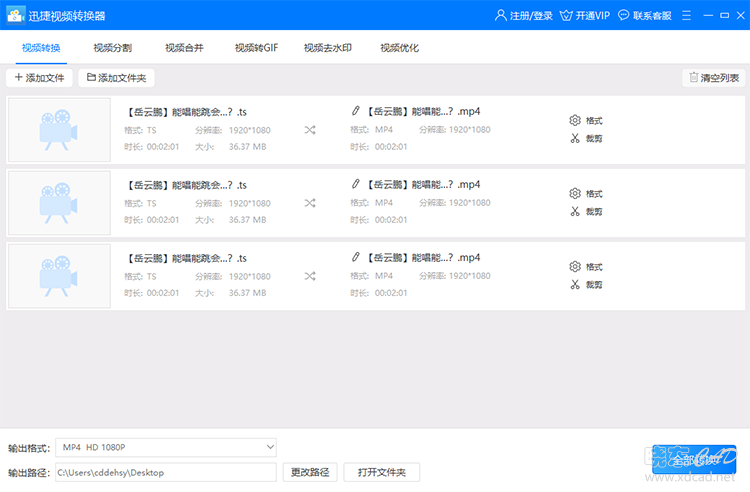
Task: Open 格式 settings for the second file
Action: (x=586, y=194)
